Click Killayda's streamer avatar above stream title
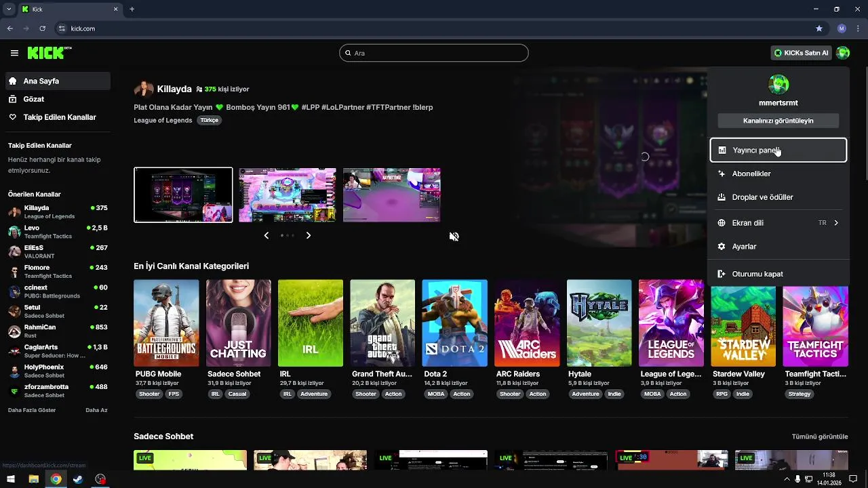Screen dimensions: 868x488 (143, 89)
